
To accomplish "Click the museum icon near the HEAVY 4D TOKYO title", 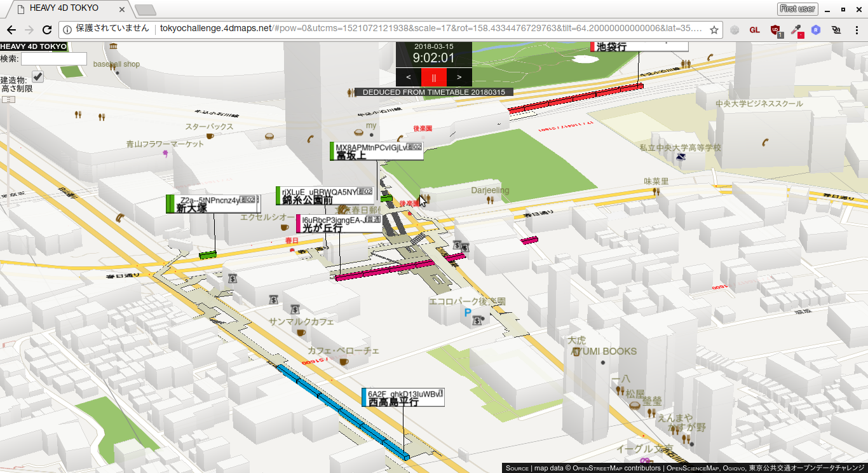I will click(113, 47).
